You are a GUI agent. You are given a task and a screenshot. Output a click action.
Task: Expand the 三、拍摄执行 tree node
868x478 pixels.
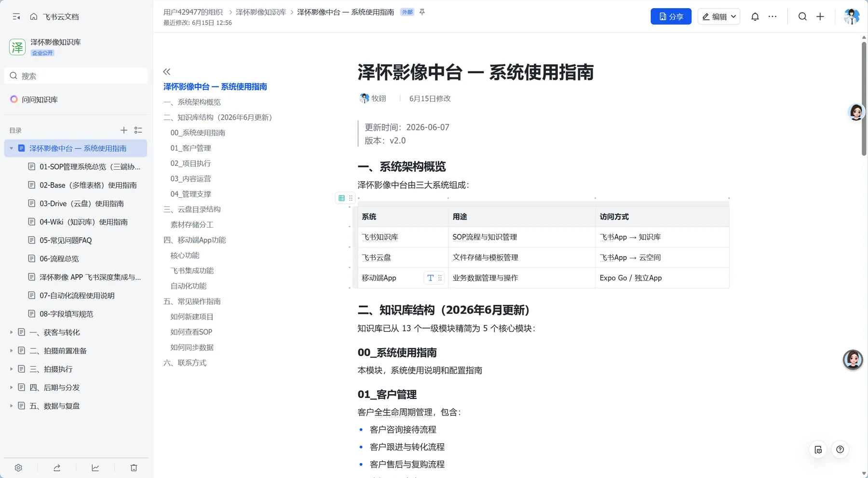(x=12, y=369)
